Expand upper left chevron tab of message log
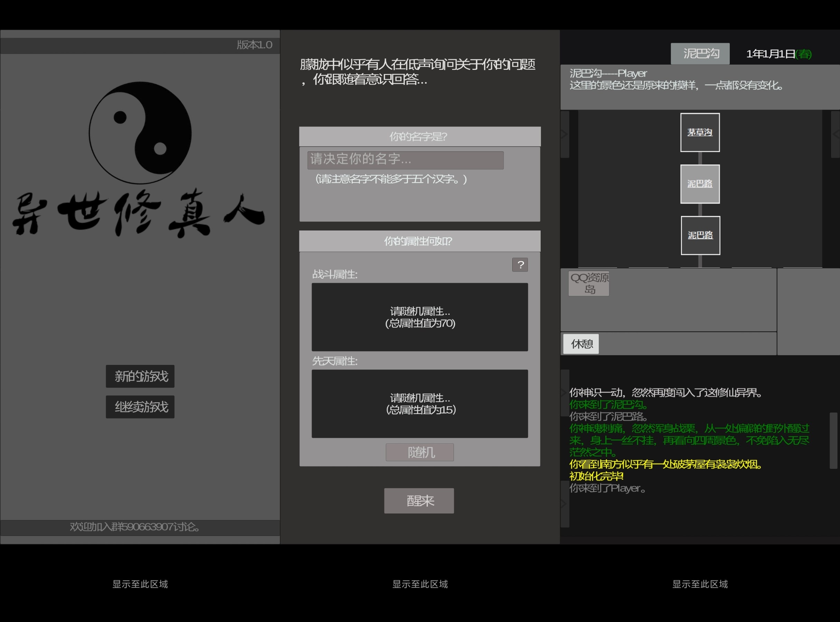This screenshot has height=622, width=840. click(x=564, y=393)
